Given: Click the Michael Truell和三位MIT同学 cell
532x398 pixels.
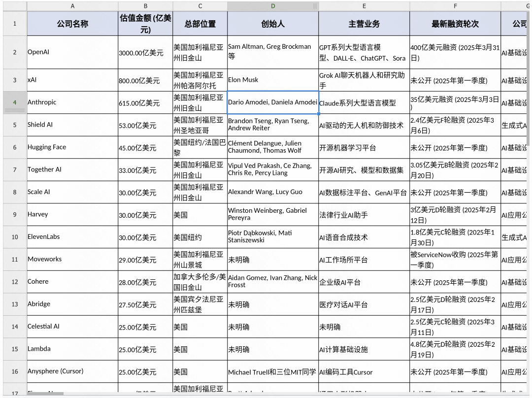Looking at the screenshot, I should (x=273, y=371).
